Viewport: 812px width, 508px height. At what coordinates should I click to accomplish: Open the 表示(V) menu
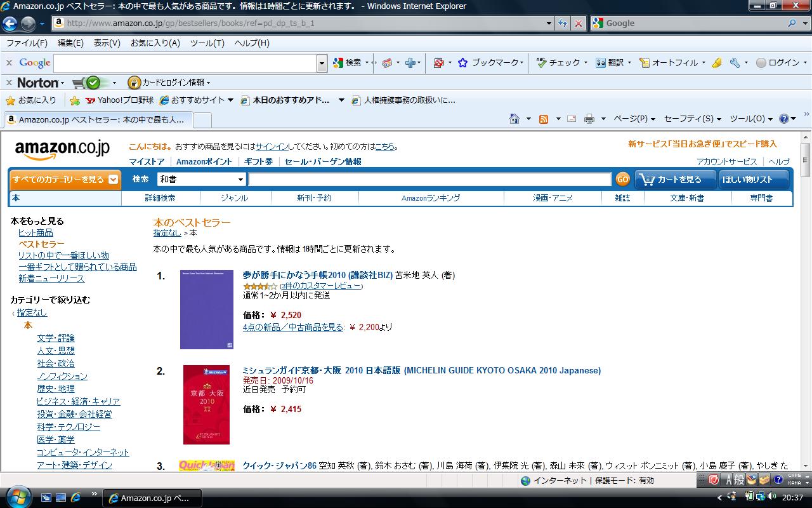[107, 43]
